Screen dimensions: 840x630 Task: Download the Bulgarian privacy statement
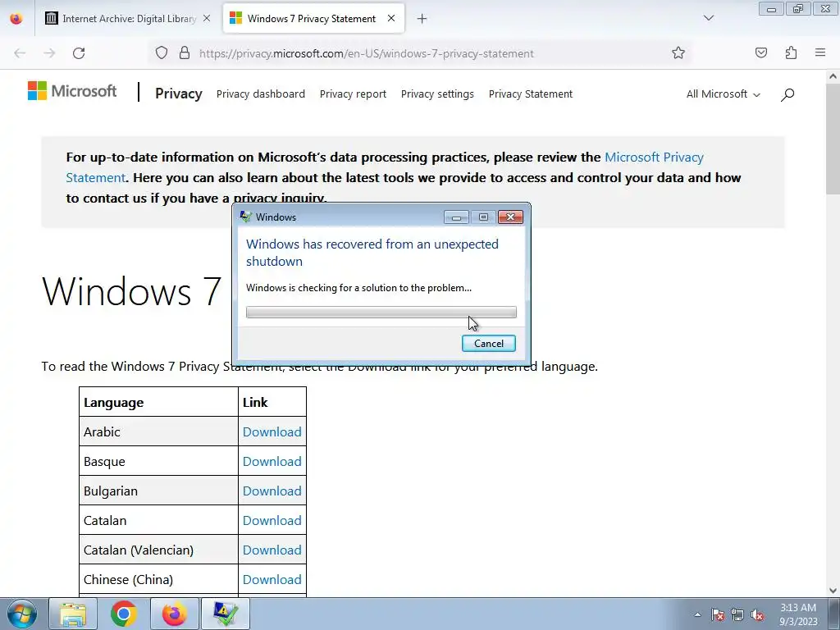(x=272, y=491)
